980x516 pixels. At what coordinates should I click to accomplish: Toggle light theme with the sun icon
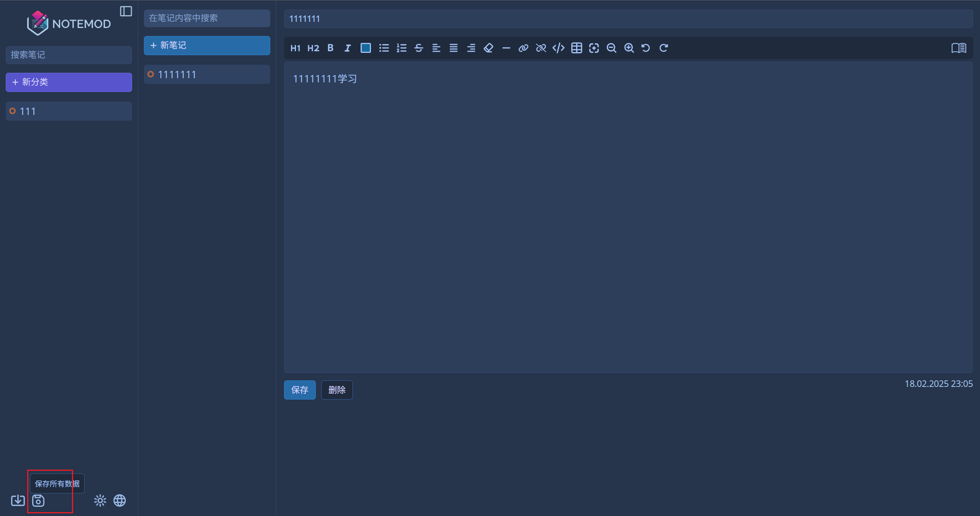pos(100,500)
